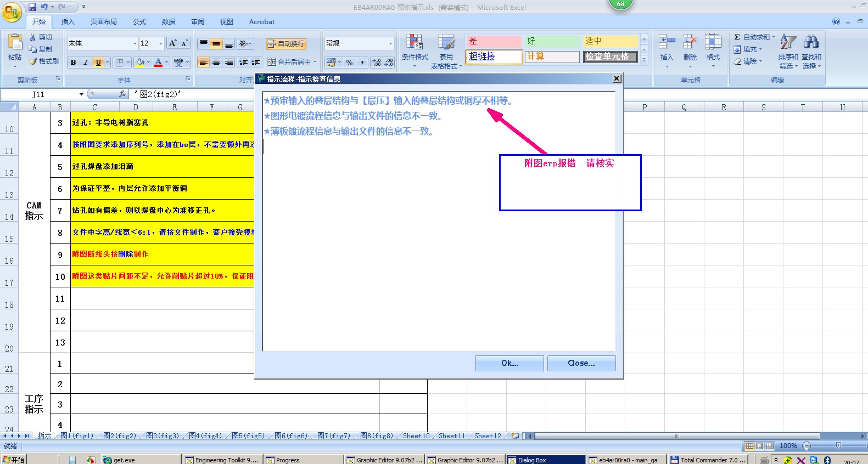Click the borders icon
The width and height of the screenshot is (868, 464).
click(119, 63)
